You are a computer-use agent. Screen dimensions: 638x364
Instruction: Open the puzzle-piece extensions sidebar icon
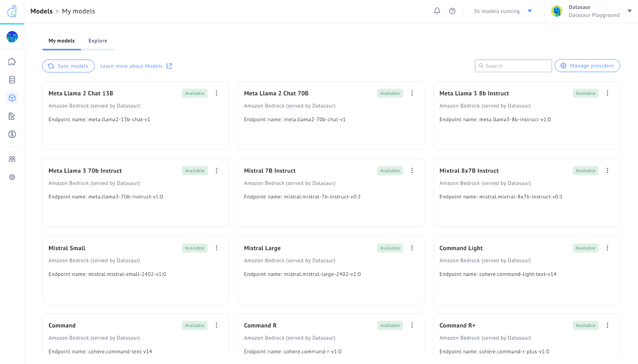click(x=12, y=62)
